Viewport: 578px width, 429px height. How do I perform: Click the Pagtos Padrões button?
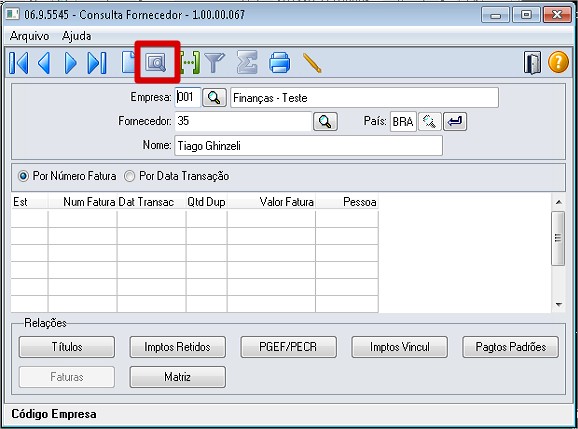511,347
